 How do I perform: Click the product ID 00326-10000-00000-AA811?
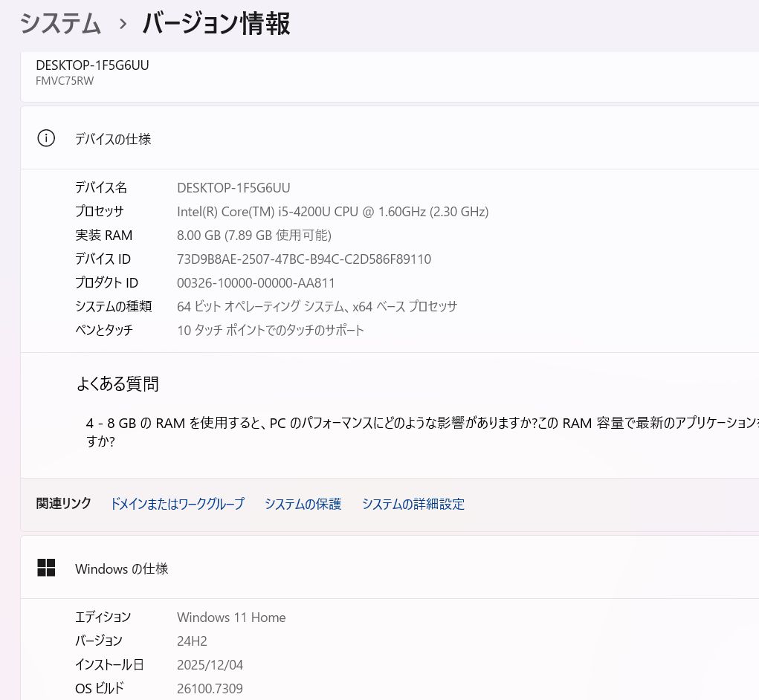point(256,283)
